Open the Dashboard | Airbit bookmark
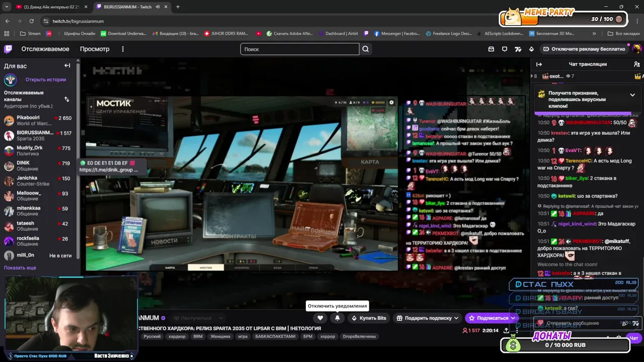644x362 pixels. pos(338,34)
